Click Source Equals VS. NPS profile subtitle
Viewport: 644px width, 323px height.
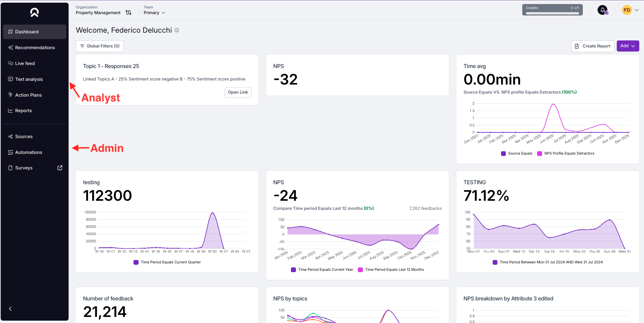[x=520, y=92]
